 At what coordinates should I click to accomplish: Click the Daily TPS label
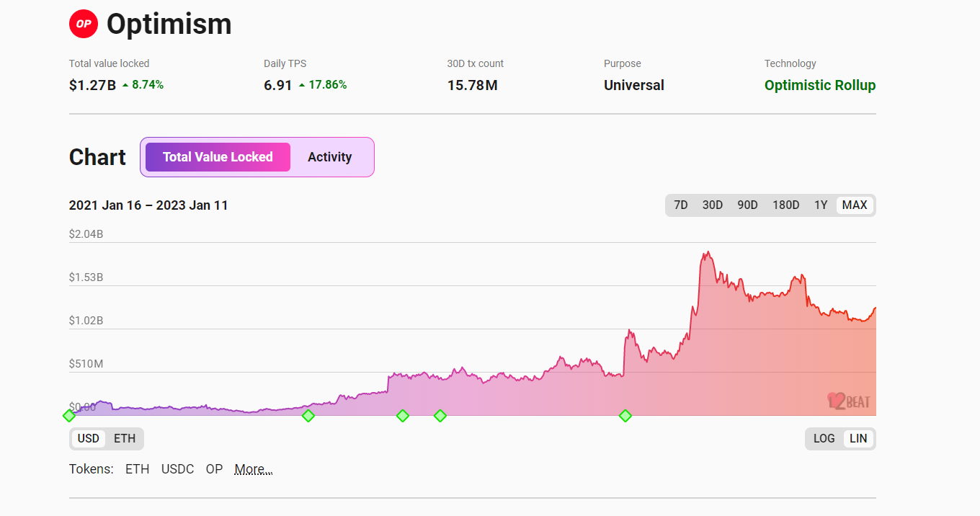pos(285,63)
